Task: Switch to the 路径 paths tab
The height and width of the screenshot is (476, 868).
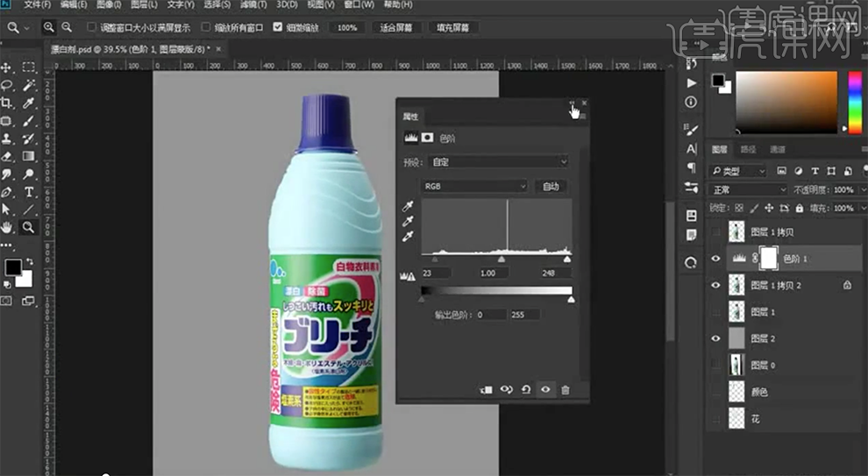Action: pyautogui.click(x=748, y=149)
